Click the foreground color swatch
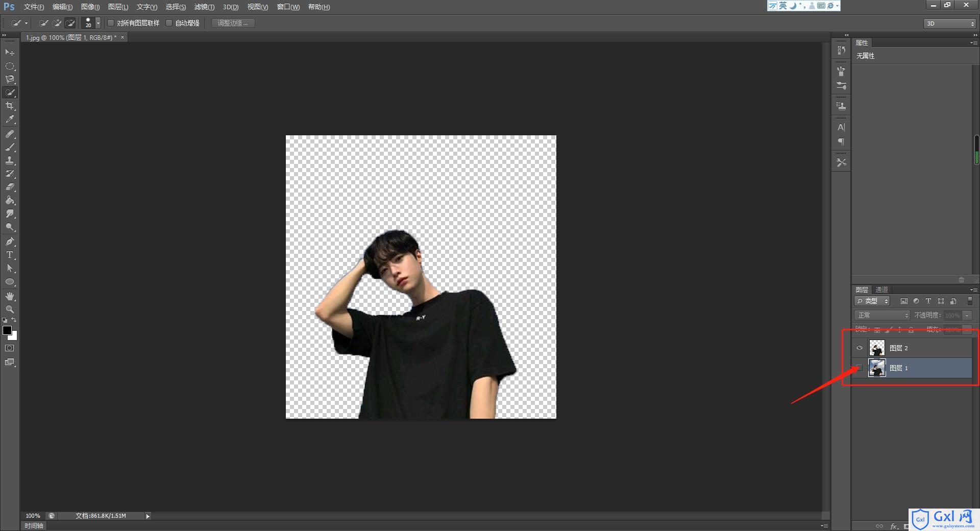The width and height of the screenshot is (980, 531). [7, 330]
